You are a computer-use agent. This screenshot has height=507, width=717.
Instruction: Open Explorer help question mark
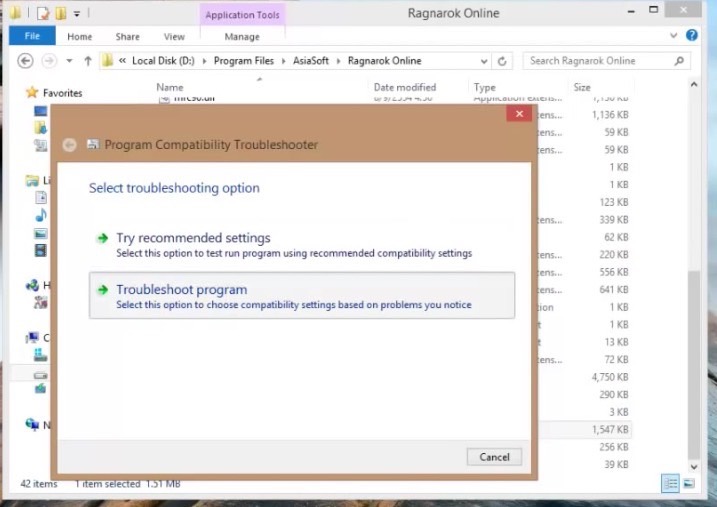click(691, 35)
